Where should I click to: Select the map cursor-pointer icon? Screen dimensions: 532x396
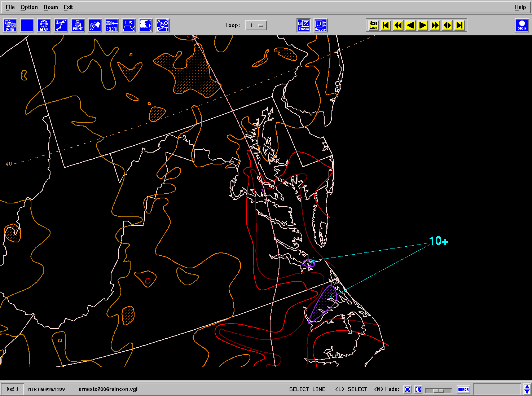(x=129, y=25)
